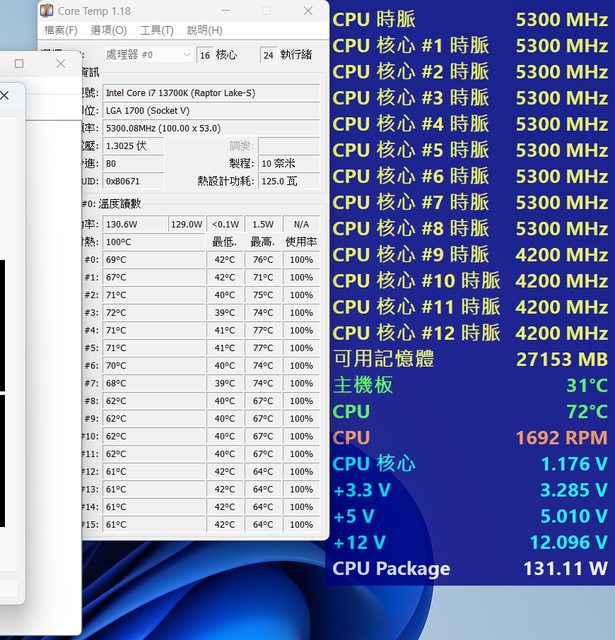Open the 說明(H) menu
615x640 pixels.
click(x=204, y=30)
